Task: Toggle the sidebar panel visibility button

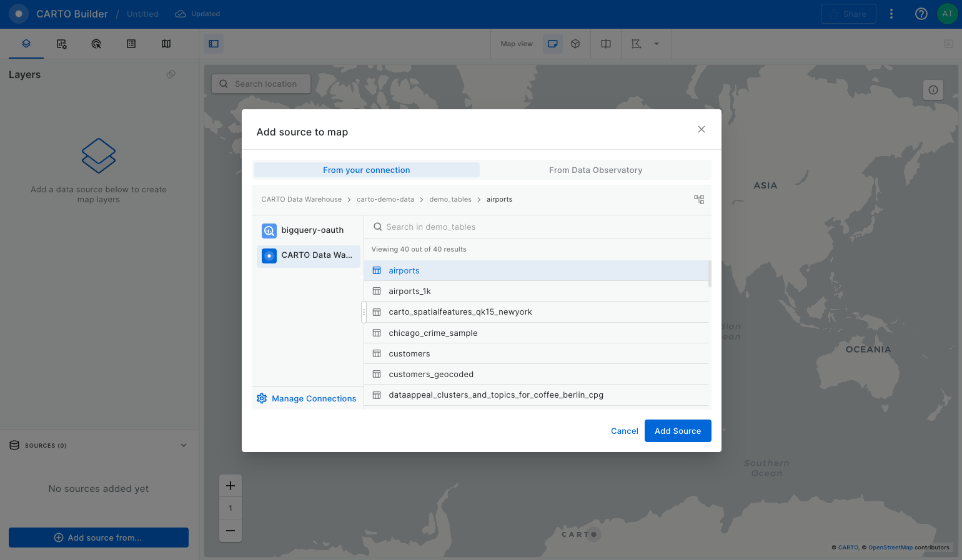Action: tap(214, 44)
